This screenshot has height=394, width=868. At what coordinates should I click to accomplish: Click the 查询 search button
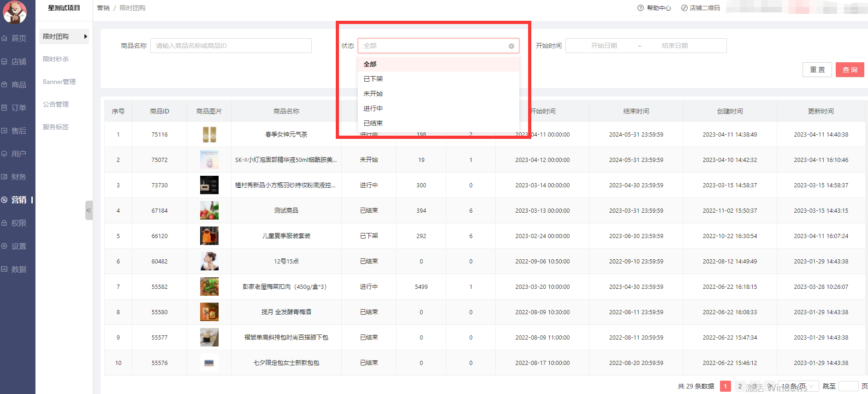(x=850, y=70)
